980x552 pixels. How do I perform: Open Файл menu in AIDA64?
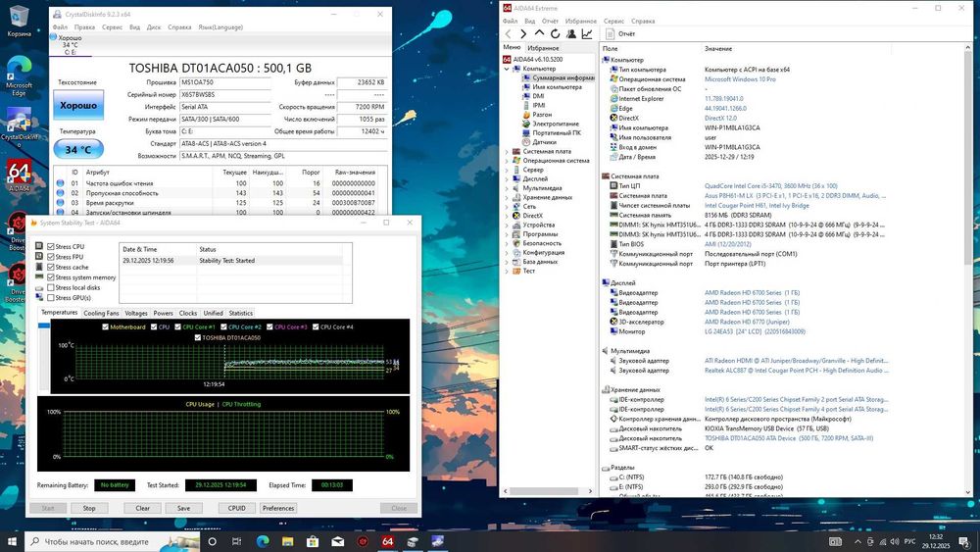pos(510,22)
